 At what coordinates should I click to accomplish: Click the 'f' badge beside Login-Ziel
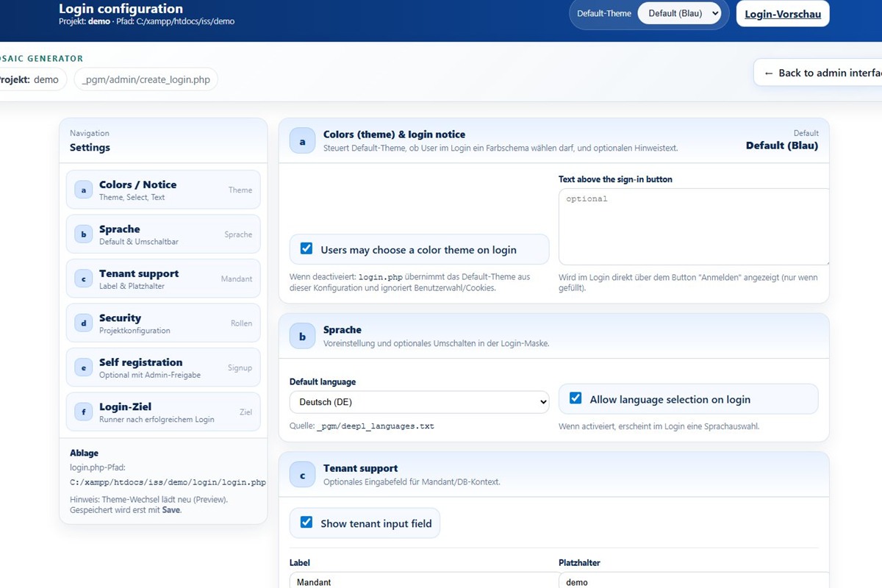click(x=83, y=412)
